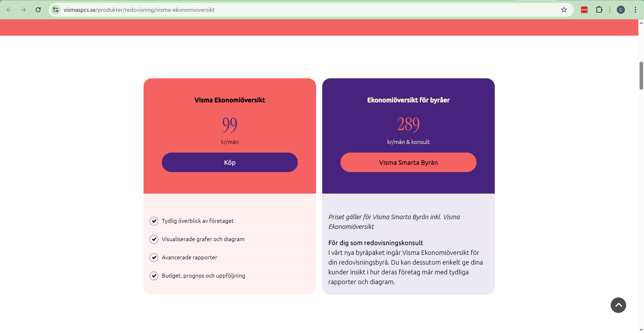This screenshot has width=644, height=333.
Task: Click the paragraph beginning I vårt nya byråpaket
Action: pyautogui.click(x=405, y=267)
